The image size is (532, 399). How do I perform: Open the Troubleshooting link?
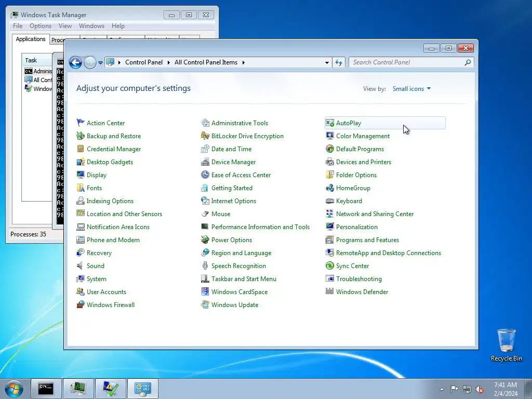[x=358, y=279]
